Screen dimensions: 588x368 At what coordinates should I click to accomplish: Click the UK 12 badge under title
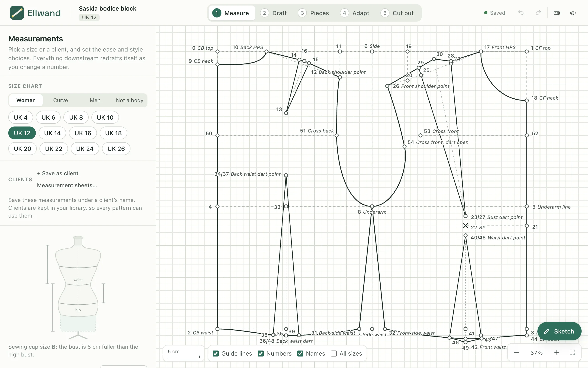[x=89, y=17]
